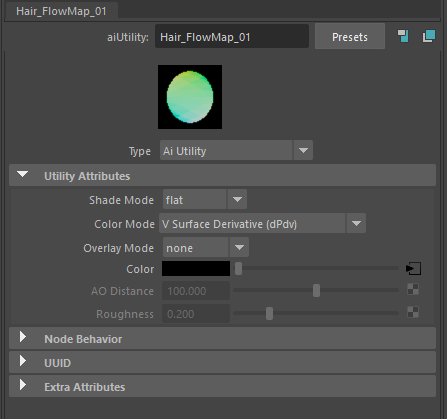
Task: Edit the aiUtility name field
Action: click(232, 37)
